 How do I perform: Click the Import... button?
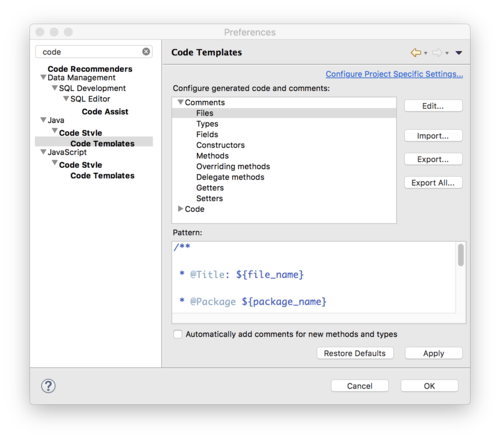(433, 136)
